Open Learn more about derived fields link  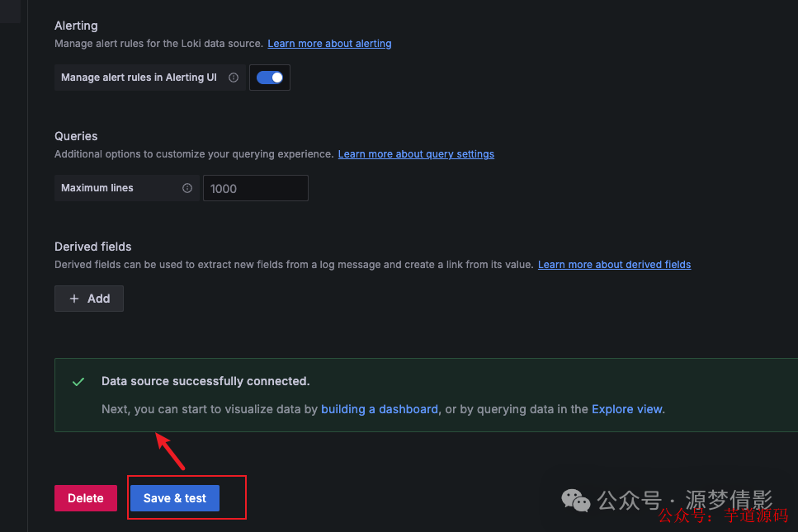click(x=614, y=265)
